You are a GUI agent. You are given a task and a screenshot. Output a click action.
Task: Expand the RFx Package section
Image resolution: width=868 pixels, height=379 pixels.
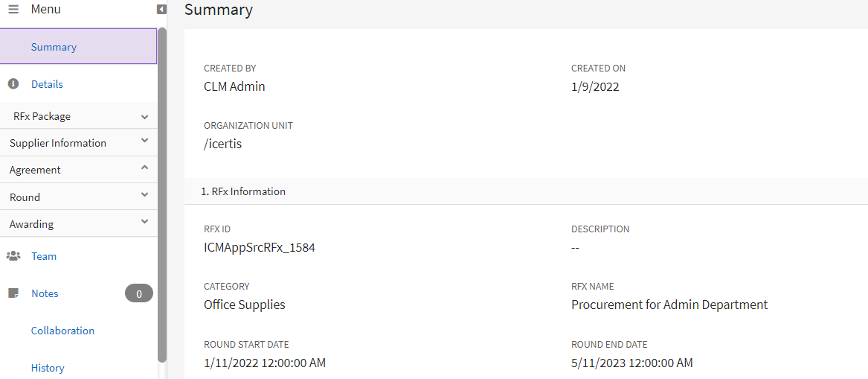[144, 117]
